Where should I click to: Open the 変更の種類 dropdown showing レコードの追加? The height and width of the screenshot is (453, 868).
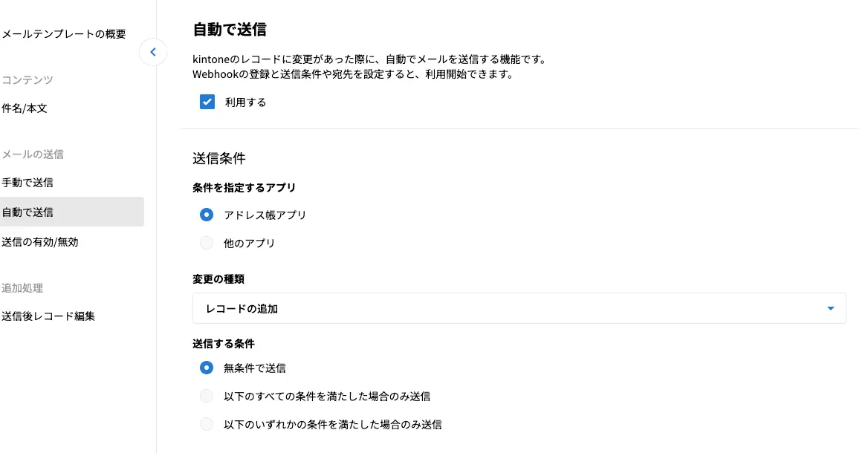519,308
